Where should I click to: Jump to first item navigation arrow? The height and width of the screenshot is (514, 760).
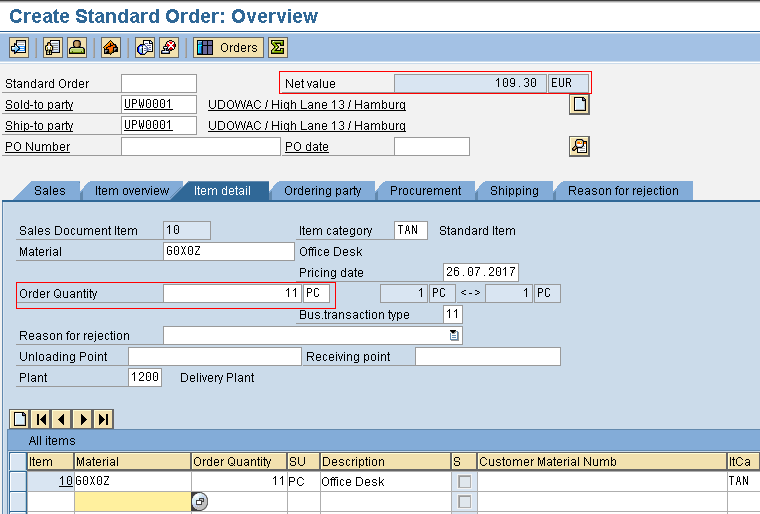point(41,419)
